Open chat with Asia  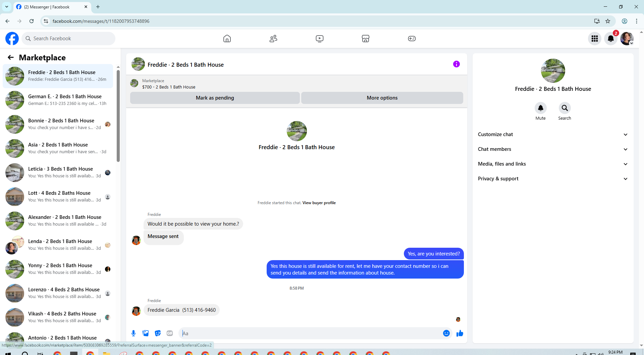pyautogui.click(x=58, y=149)
